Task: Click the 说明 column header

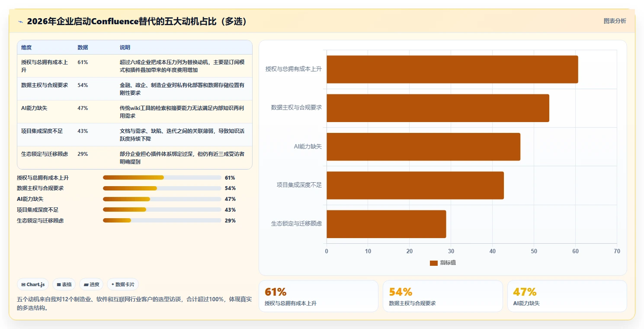Action: [125, 48]
